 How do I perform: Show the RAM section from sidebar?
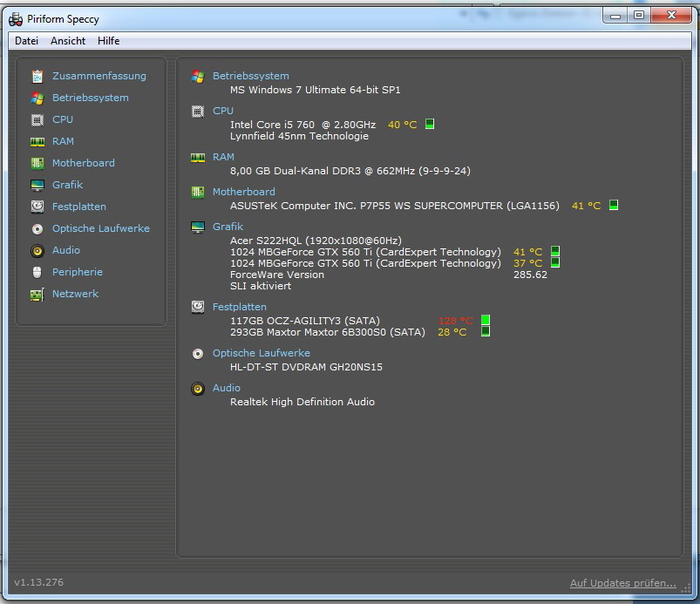63,141
